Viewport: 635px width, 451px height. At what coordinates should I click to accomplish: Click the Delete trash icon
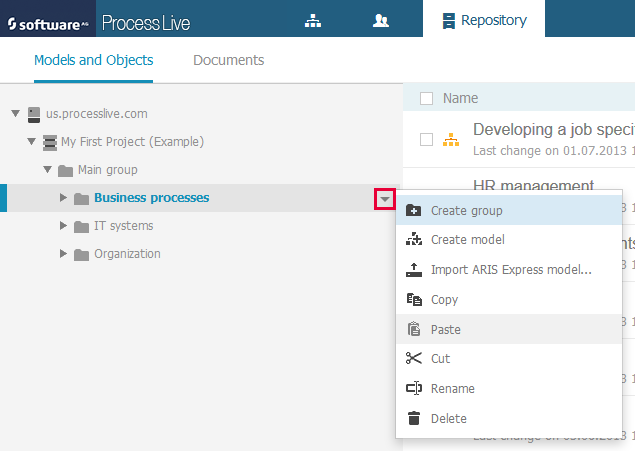(x=414, y=418)
